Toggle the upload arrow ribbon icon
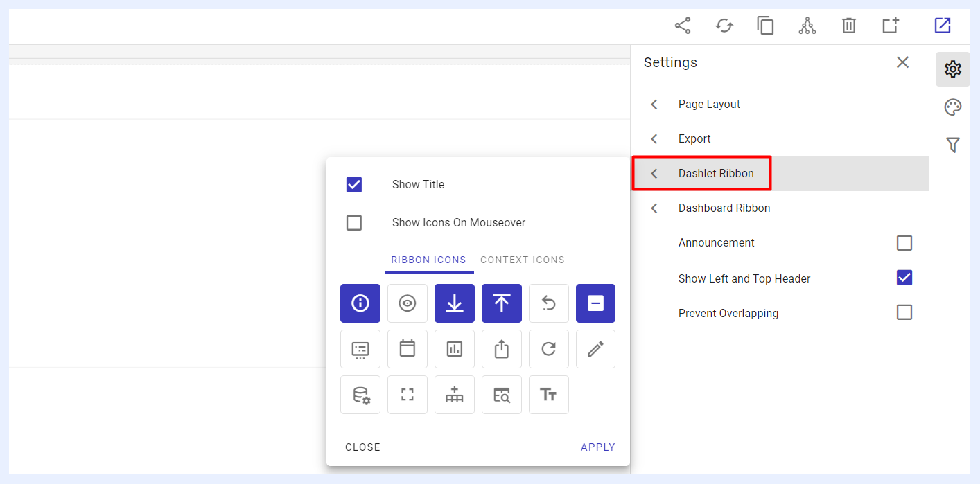Screen dimensions: 980x484 click(502, 303)
